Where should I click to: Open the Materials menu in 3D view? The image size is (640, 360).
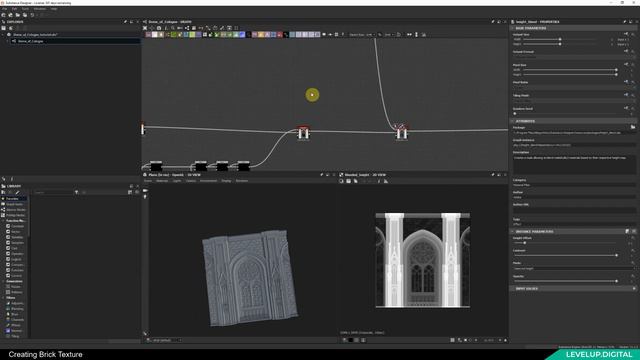(x=162, y=181)
